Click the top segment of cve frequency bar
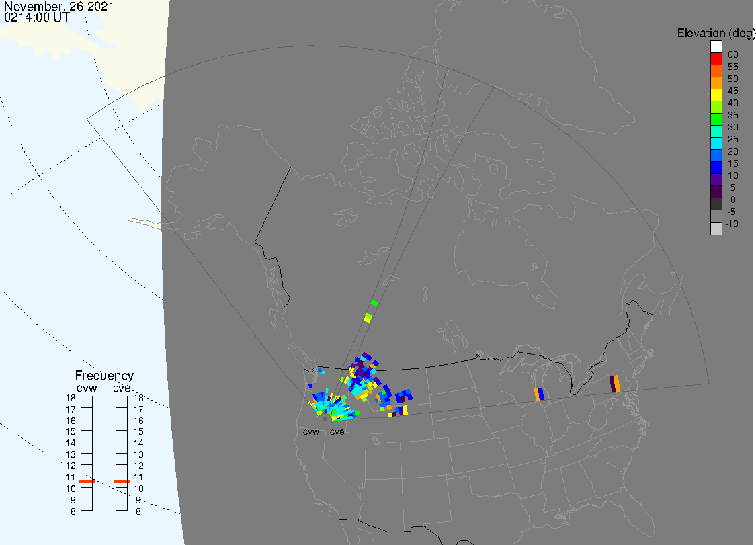The width and height of the screenshot is (756, 545). (122, 402)
